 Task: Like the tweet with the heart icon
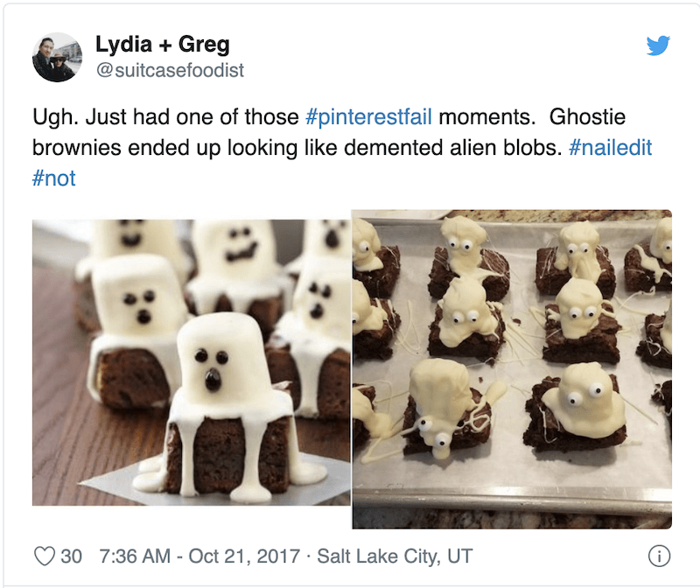coord(44,556)
